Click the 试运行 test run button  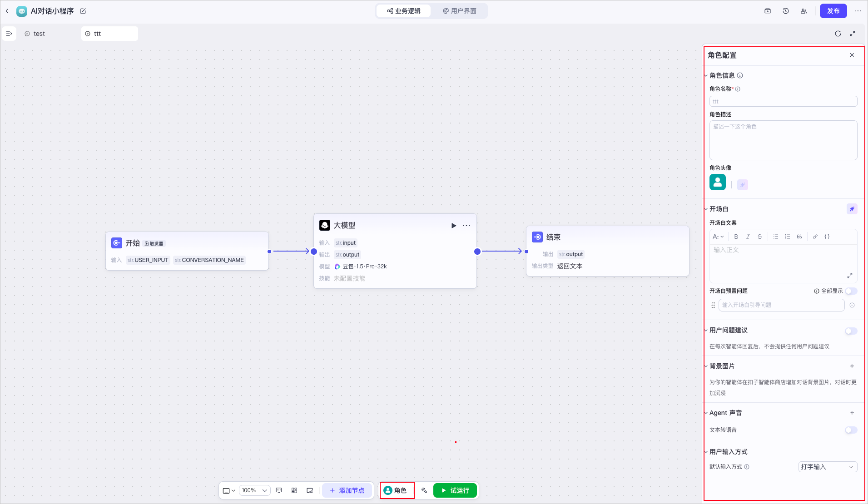[455, 490]
